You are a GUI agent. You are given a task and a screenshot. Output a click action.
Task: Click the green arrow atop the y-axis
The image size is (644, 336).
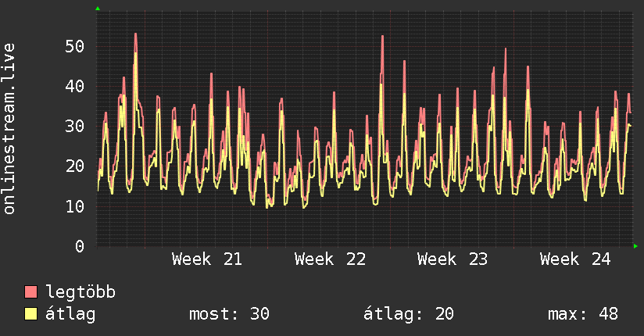[98, 9]
